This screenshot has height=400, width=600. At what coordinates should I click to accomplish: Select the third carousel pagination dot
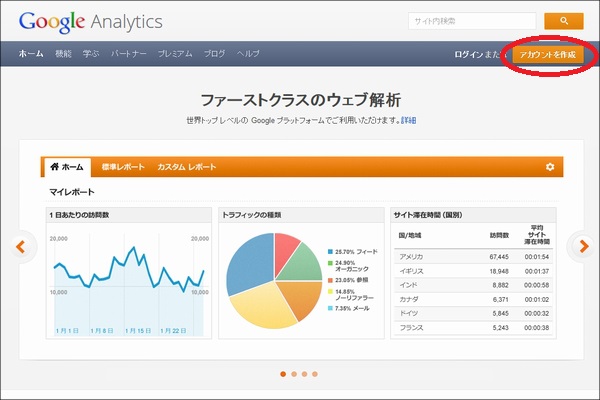(x=304, y=374)
